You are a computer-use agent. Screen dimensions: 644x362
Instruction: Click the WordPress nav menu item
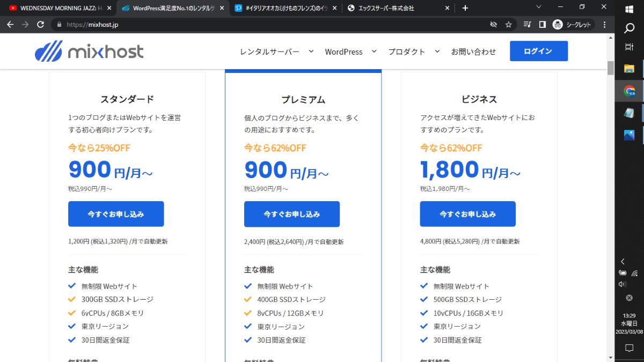click(x=343, y=51)
